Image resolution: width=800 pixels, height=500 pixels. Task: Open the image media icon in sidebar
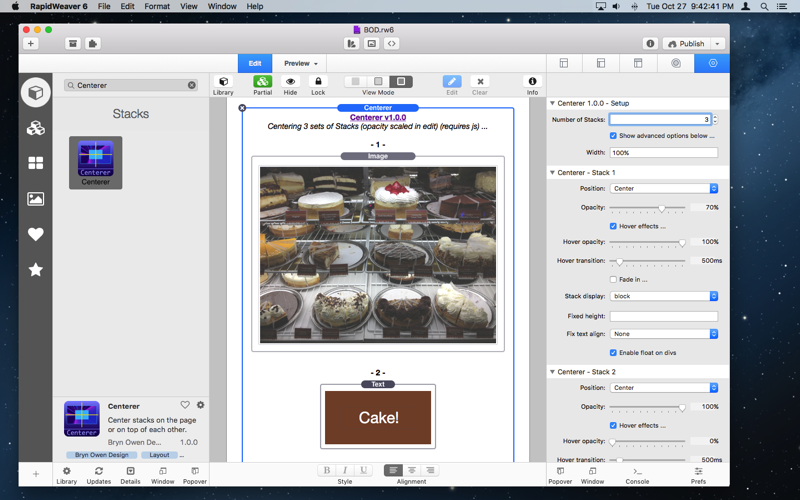[35, 198]
